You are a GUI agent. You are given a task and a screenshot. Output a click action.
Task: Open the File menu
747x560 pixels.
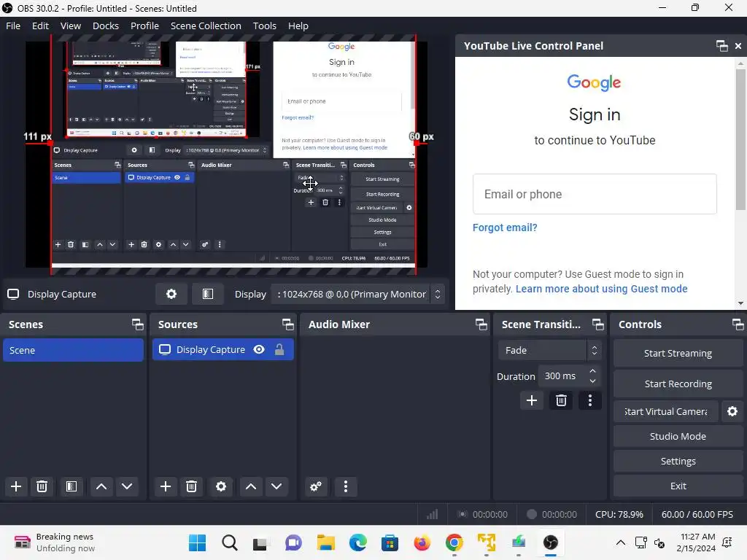click(x=13, y=26)
